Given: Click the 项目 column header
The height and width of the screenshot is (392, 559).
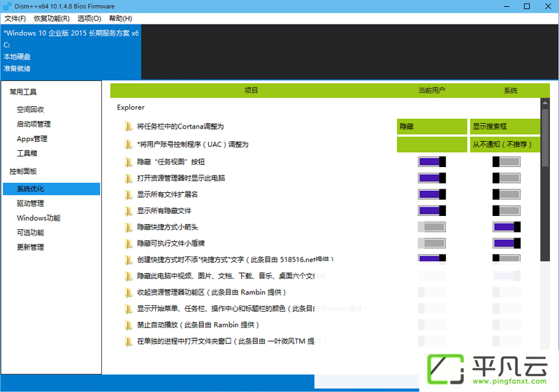Looking at the screenshot, I should pos(252,91).
